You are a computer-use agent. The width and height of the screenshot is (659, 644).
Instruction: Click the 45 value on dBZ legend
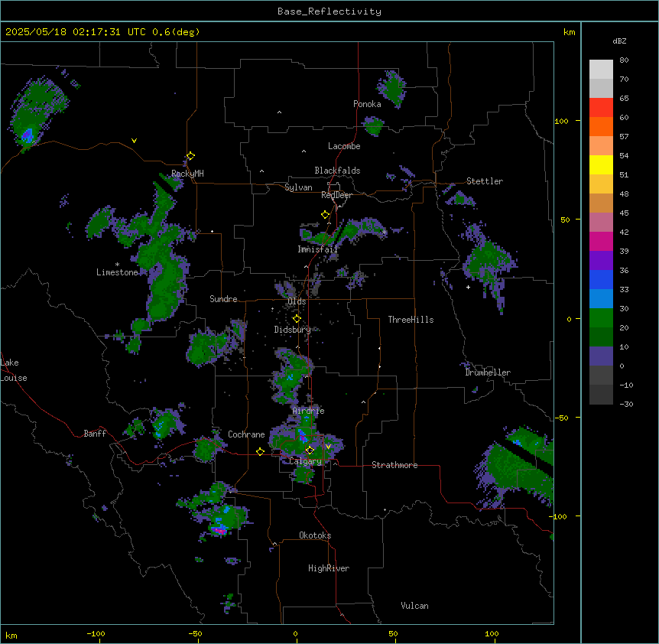point(624,213)
